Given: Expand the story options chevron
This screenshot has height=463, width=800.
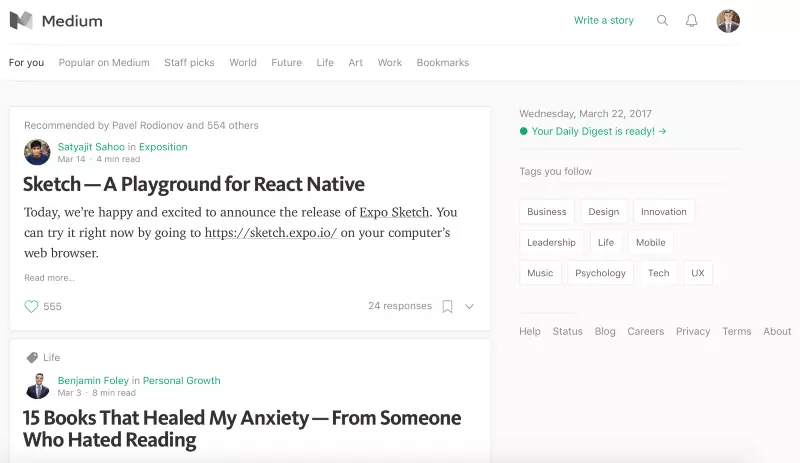Looking at the screenshot, I should pos(469,306).
